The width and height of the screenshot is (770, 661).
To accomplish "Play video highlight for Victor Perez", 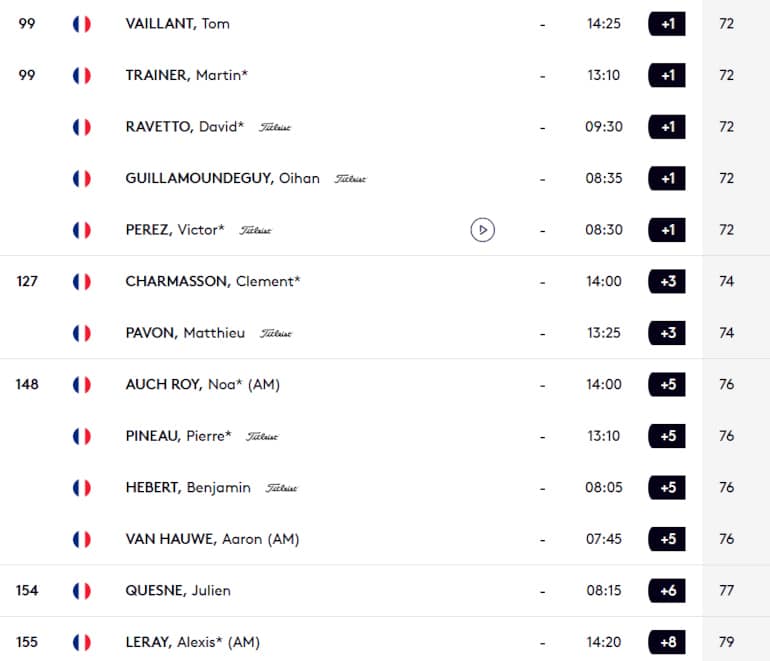I will [x=482, y=230].
